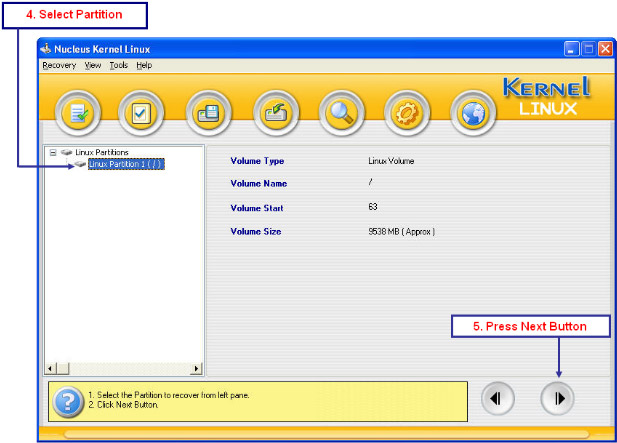Click the drive with green arrow icon

pyautogui.click(x=276, y=113)
